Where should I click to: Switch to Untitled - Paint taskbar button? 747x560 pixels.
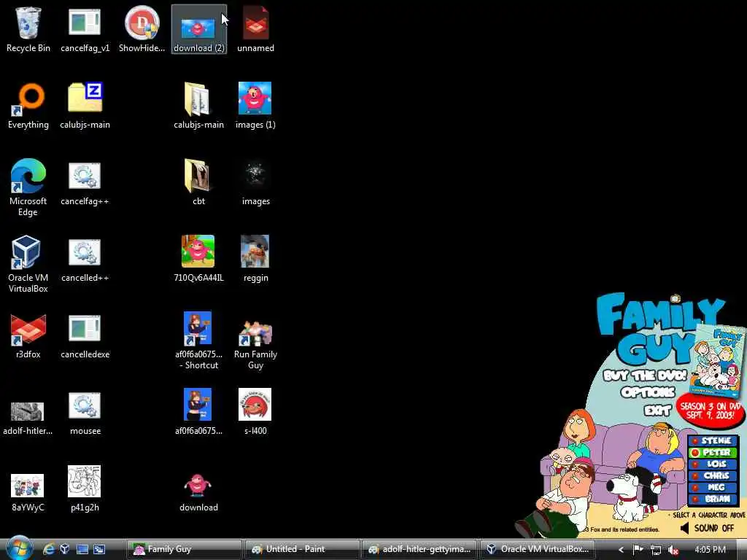[x=302, y=549]
